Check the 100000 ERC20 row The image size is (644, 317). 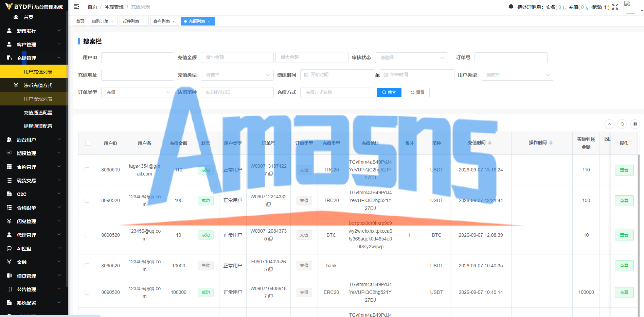coord(87,292)
